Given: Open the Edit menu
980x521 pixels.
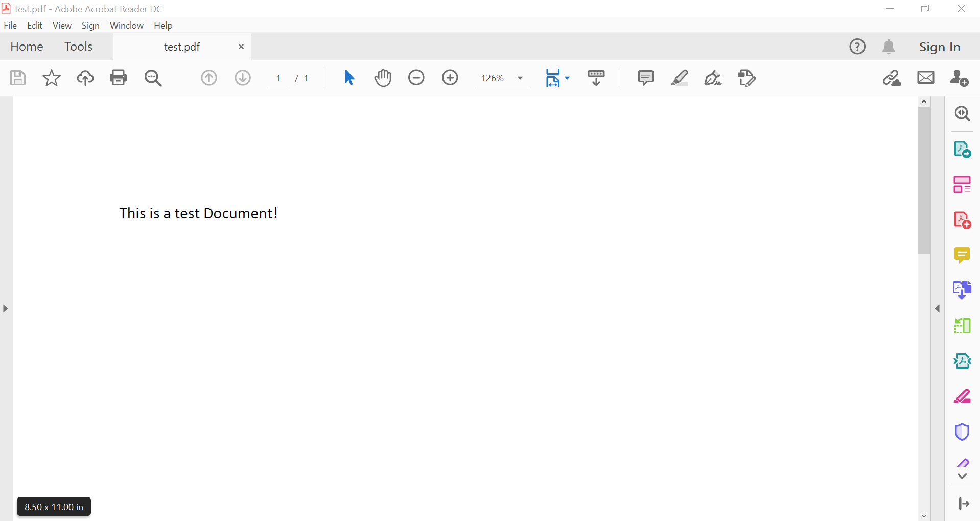Looking at the screenshot, I should (x=35, y=25).
